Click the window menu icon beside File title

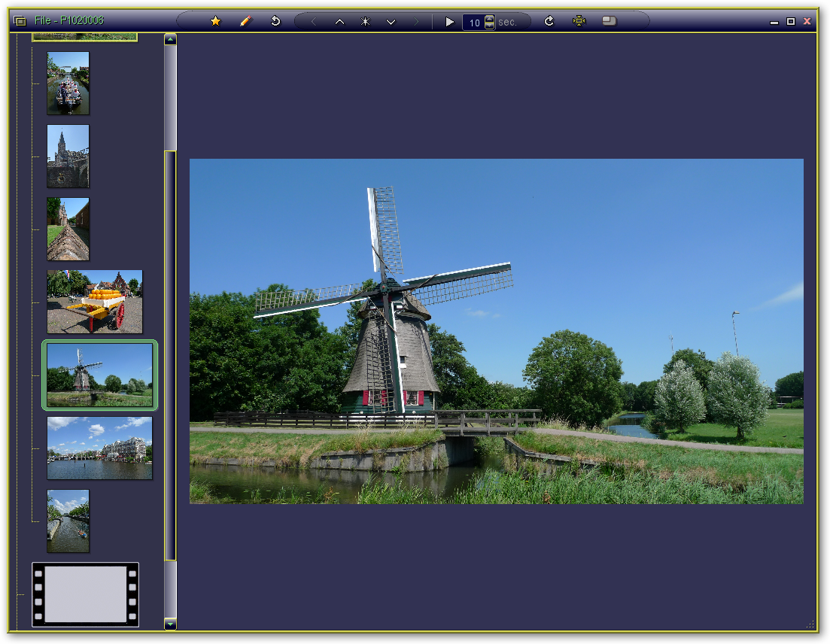pos(20,21)
